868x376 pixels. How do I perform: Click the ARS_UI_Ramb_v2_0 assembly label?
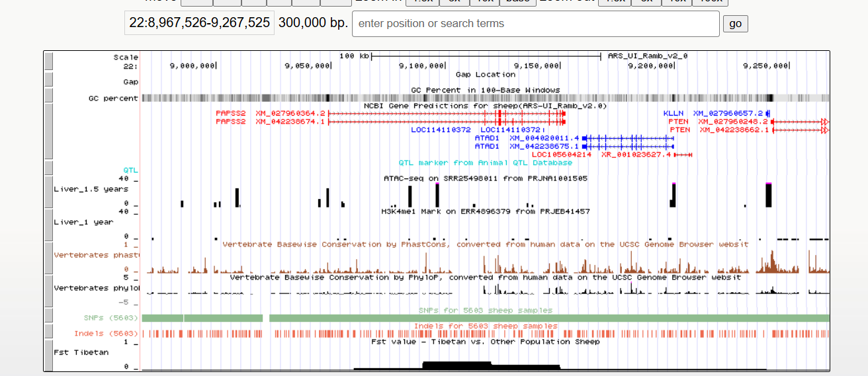(648, 56)
